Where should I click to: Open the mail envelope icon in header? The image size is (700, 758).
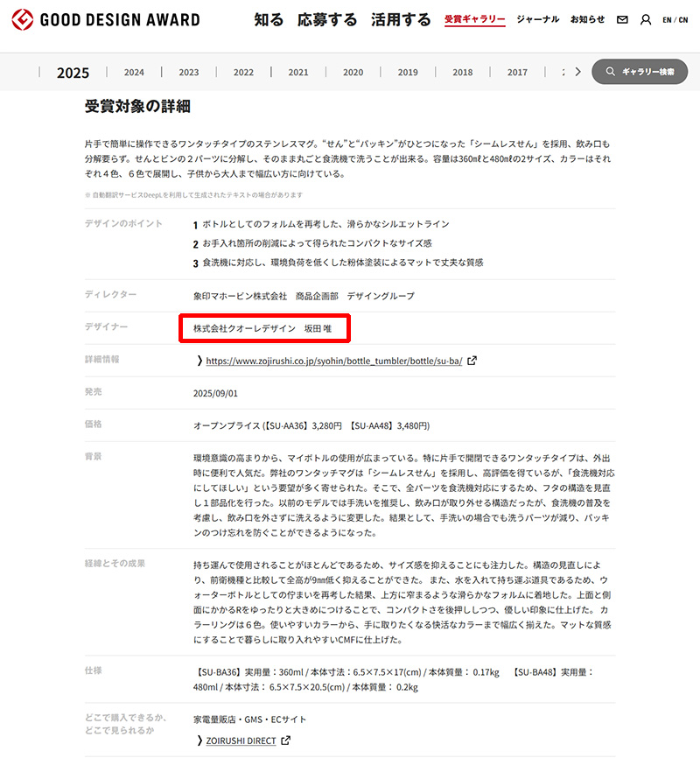(x=622, y=19)
